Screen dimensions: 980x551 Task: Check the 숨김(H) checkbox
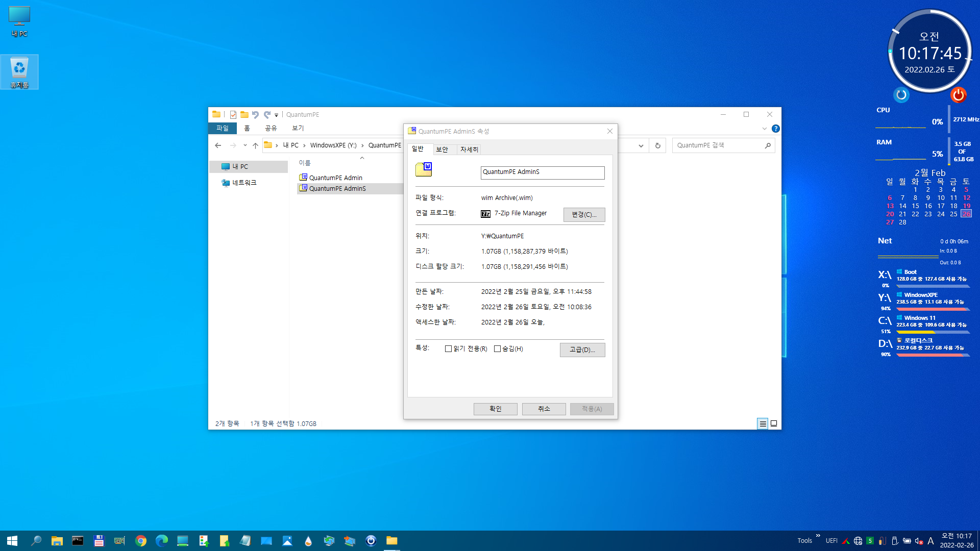click(x=497, y=349)
